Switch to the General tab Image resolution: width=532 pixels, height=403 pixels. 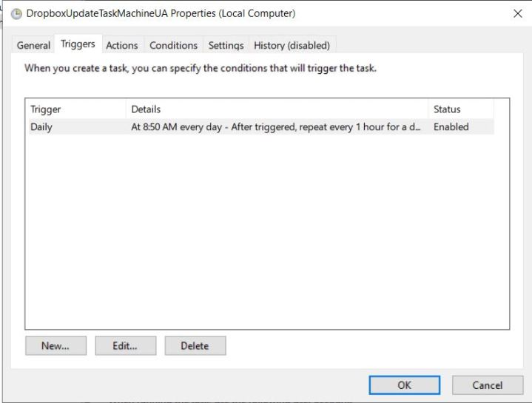(33, 45)
